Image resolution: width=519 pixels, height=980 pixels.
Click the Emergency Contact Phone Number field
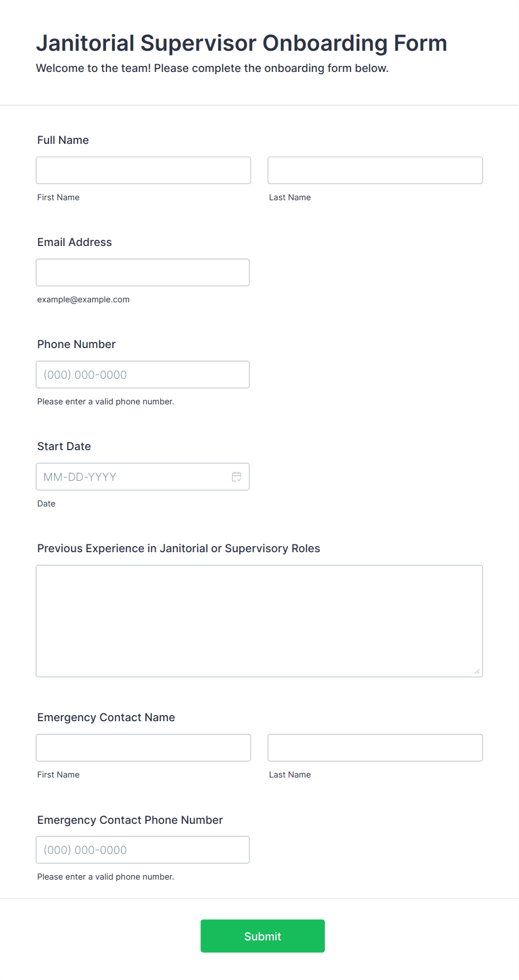(x=143, y=849)
